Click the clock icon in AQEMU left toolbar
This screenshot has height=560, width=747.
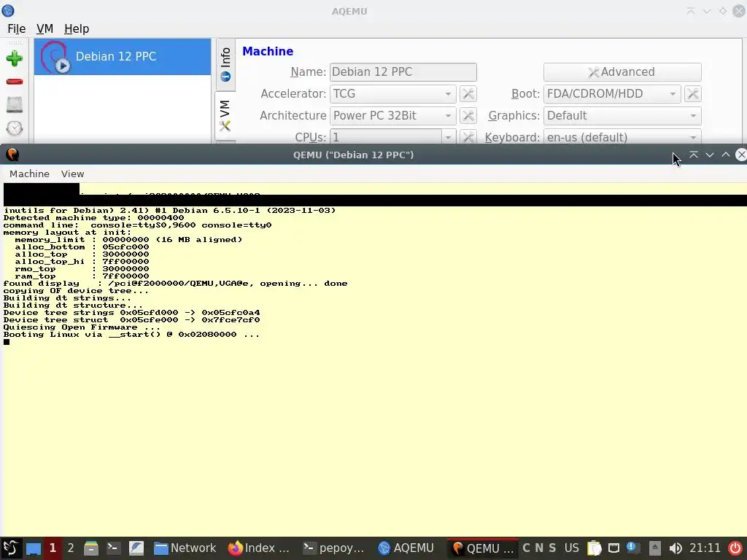click(15, 128)
